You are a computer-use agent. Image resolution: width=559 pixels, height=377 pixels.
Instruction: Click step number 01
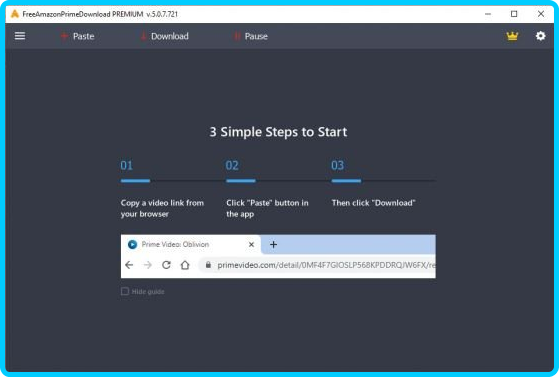pyautogui.click(x=127, y=165)
